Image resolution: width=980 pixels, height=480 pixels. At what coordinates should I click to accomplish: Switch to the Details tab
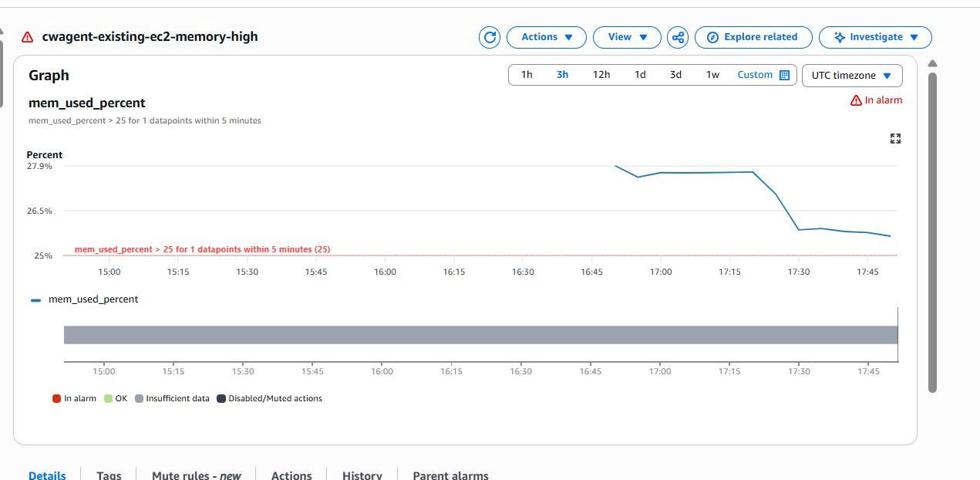point(47,475)
